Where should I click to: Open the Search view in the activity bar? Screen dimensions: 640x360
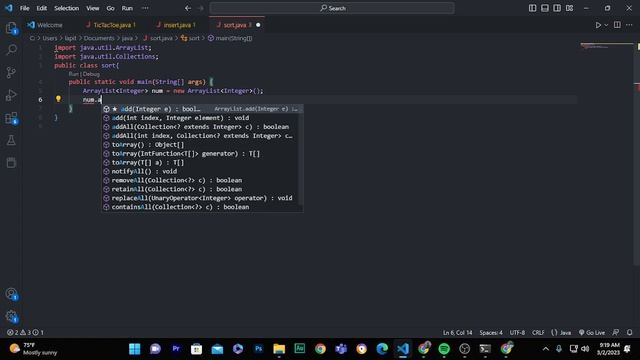coord(11,50)
